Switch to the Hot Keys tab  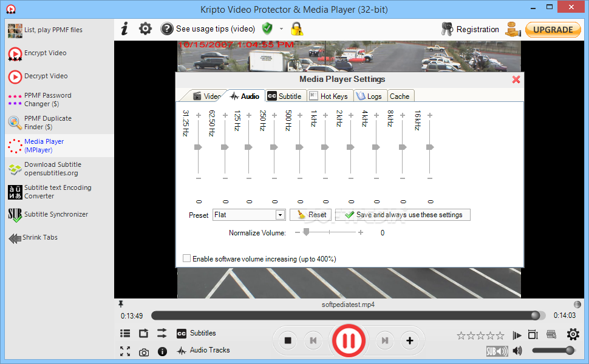(x=330, y=96)
